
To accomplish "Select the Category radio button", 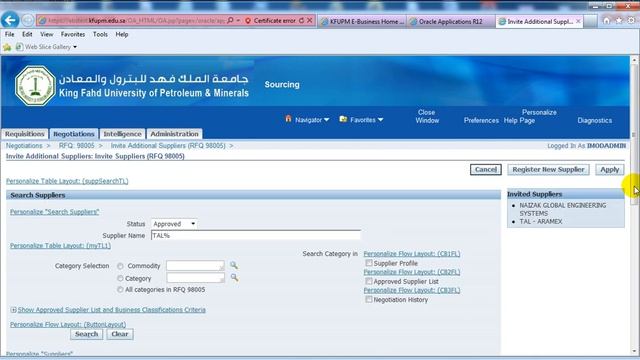I will (x=120, y=278).
